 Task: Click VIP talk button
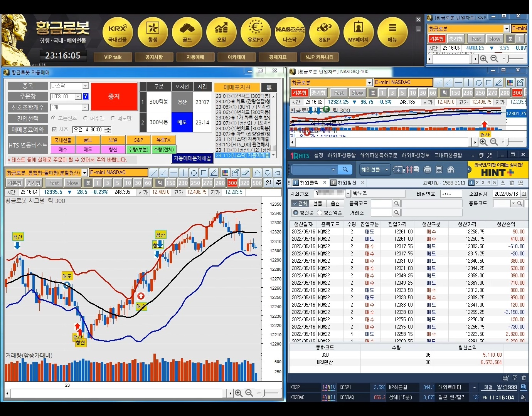[113, 57]
